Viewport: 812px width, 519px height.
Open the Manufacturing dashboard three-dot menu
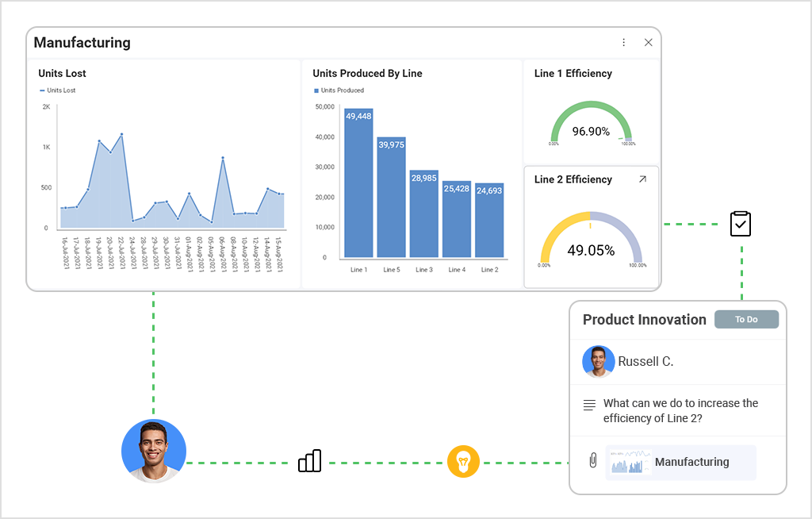(x=623, y=43)
